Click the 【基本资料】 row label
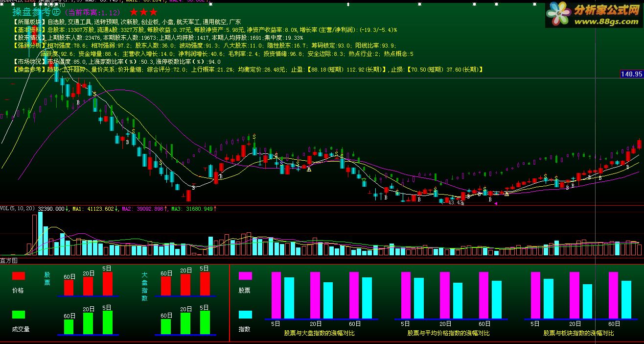This screenshot has width=644, height=344. 30,30
